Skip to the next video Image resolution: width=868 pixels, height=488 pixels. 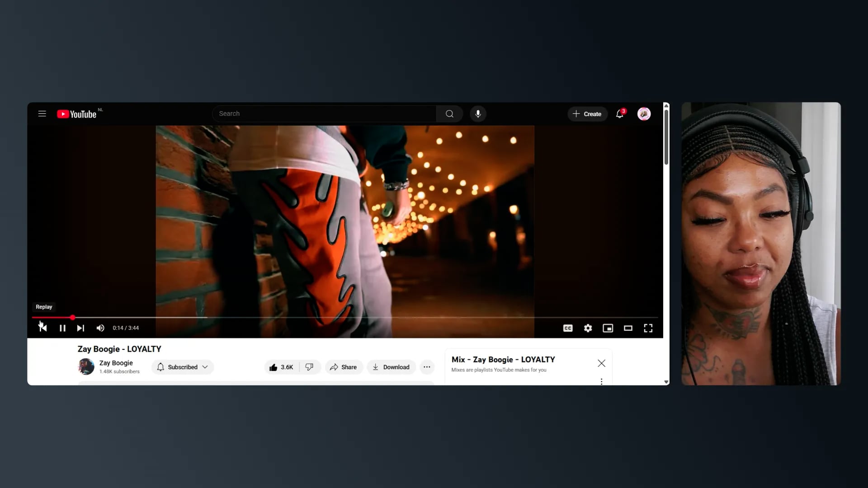coord(80,328)
